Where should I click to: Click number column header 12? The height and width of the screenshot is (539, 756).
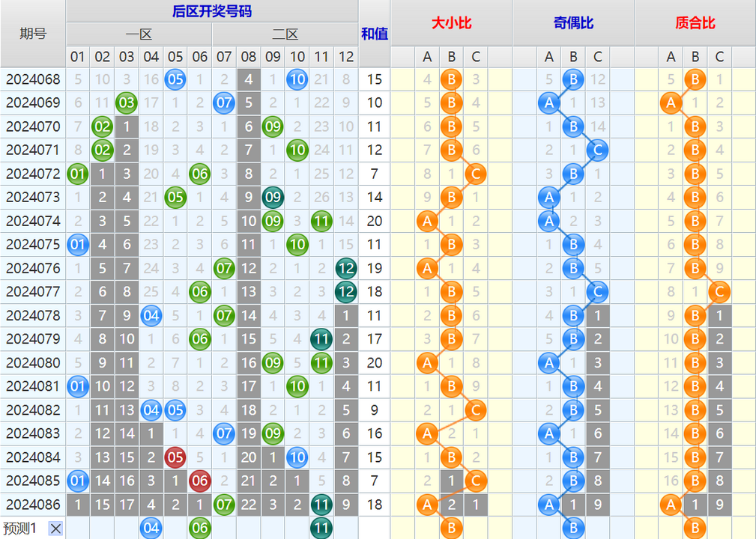(345, 57)
